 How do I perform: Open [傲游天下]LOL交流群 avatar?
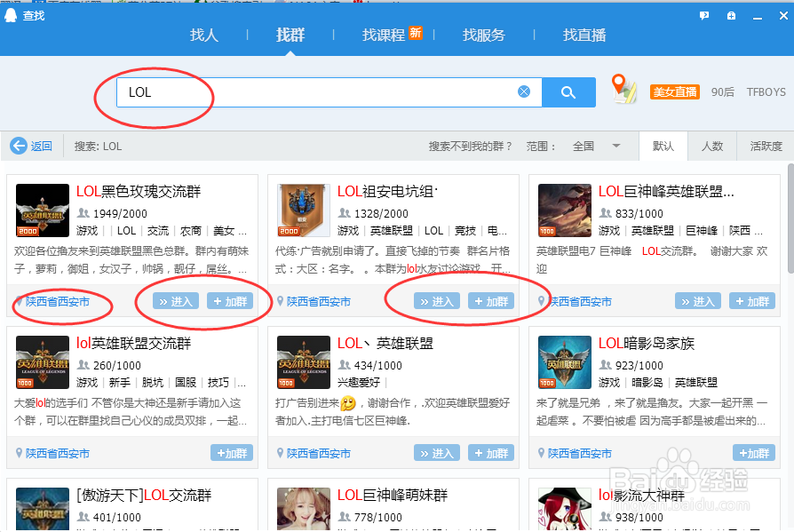43,509
